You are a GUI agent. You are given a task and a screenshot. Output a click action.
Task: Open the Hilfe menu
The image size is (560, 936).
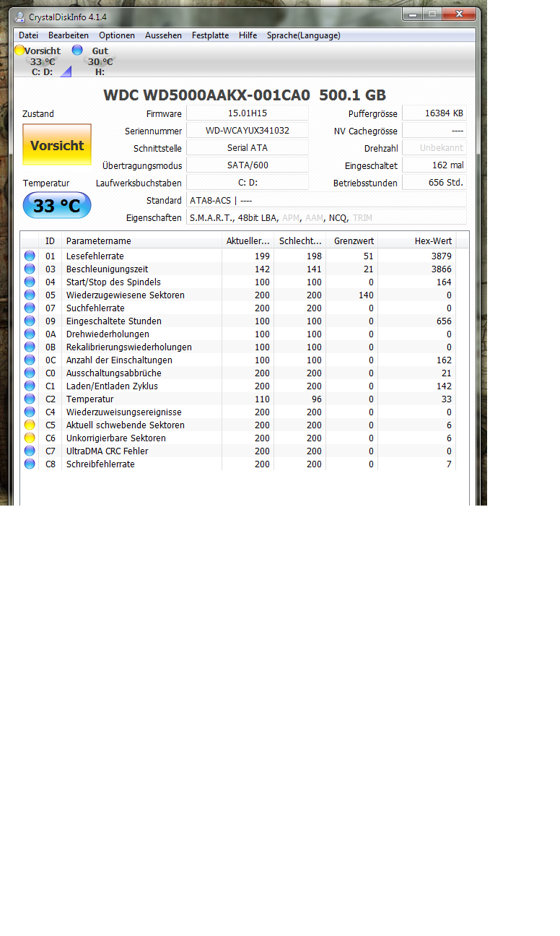click(248, 35)
